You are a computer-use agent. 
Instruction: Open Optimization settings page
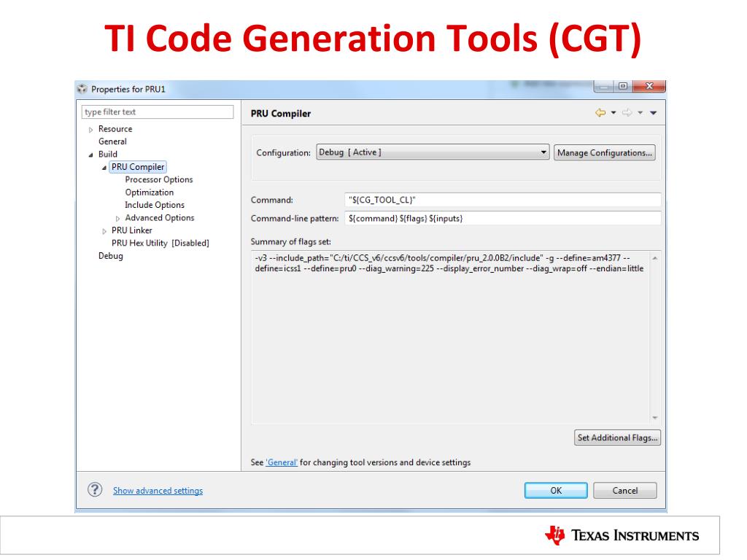[150, 192]
